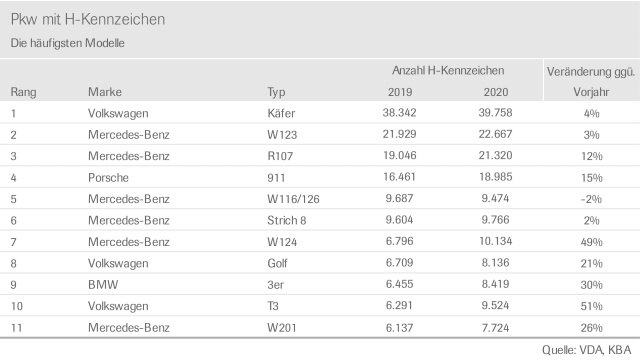Screen dimensions: 640x360
Task: Select 'Veränderung ggü. Vorjahr' header
Action: click(591, 82)
